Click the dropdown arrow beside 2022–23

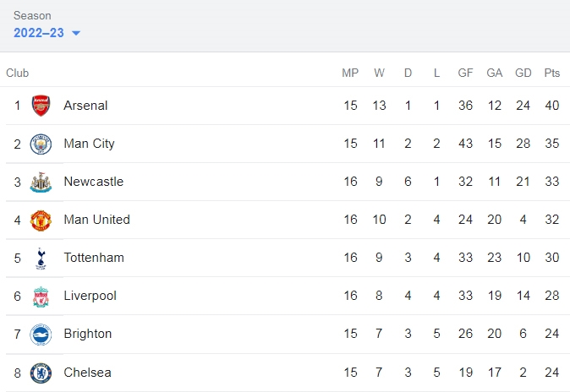(76, 33)
